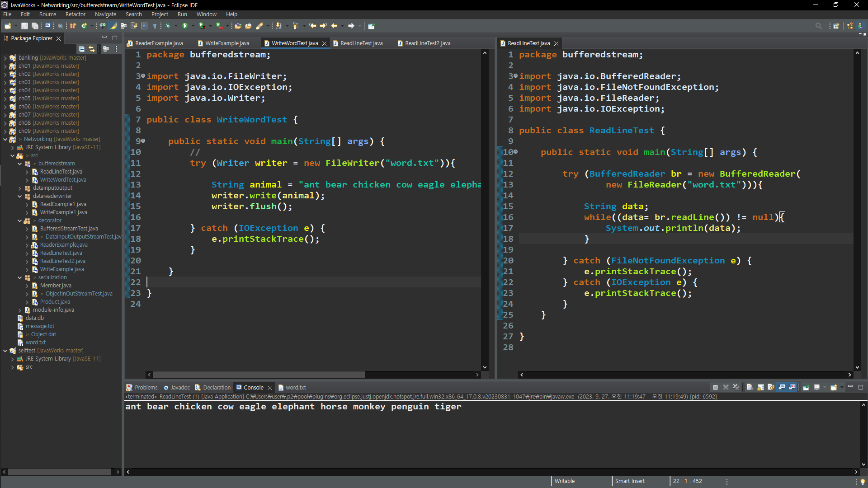Click the Run button in toolbar
This screenshot has width=868, height=488.
click(x=185, y=26)
